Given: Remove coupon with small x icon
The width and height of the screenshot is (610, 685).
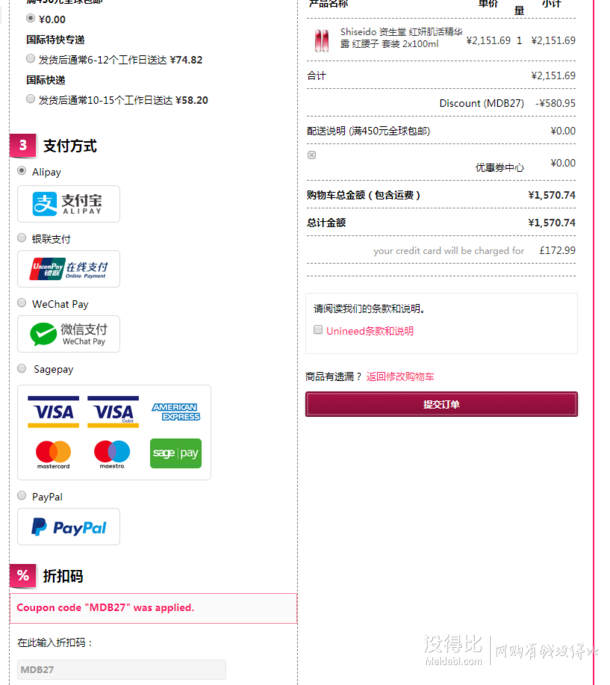Looking at the screenshot, I should 312,155.
